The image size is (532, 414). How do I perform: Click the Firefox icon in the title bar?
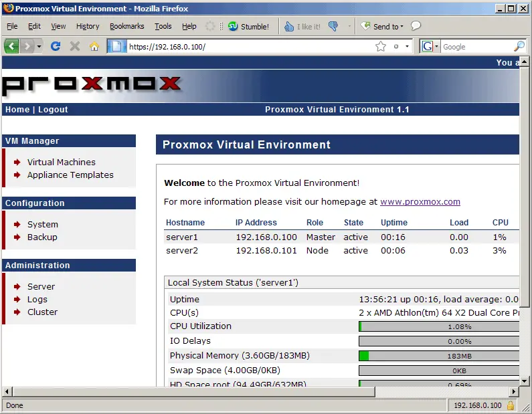pos(9,8)
